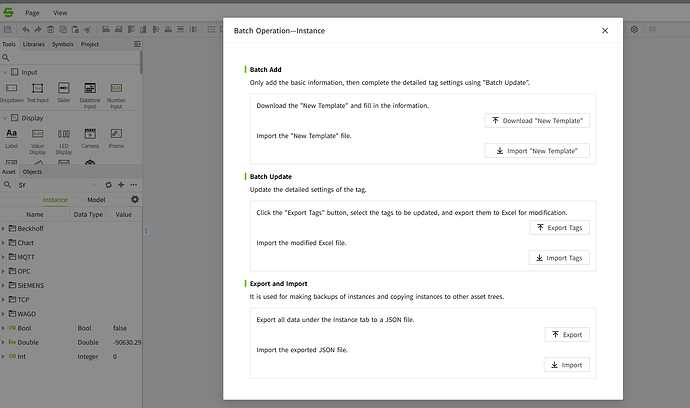This screenshot has height=408, width=690.
Task: Select the Label widget icon
Action: coord(12,134)
